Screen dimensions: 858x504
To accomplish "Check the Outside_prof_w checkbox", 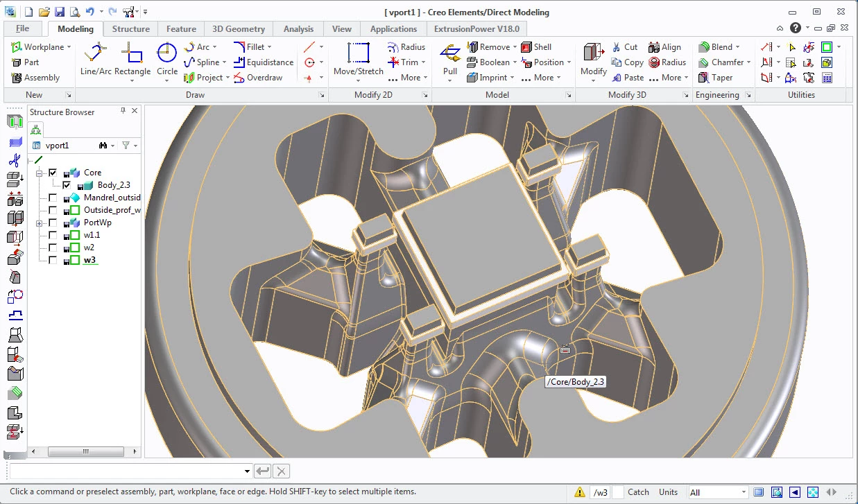I will [x=53, y=210].
